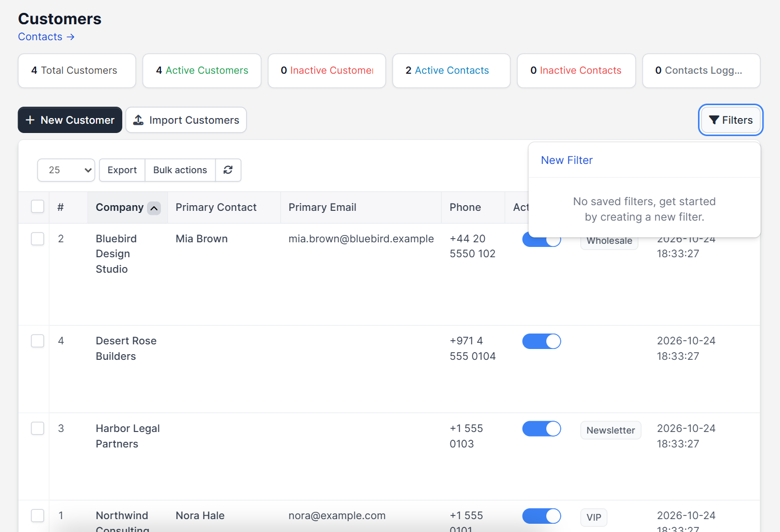Filter by 0 Inactive Customers card
This screenshot has height=532, width=780.
[327, 71]
